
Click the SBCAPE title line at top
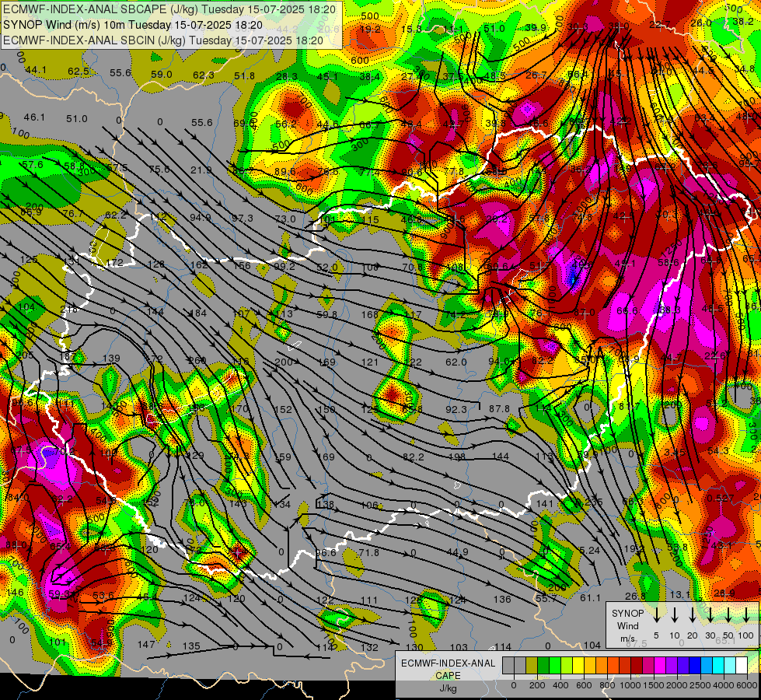[x=169, y=9]
